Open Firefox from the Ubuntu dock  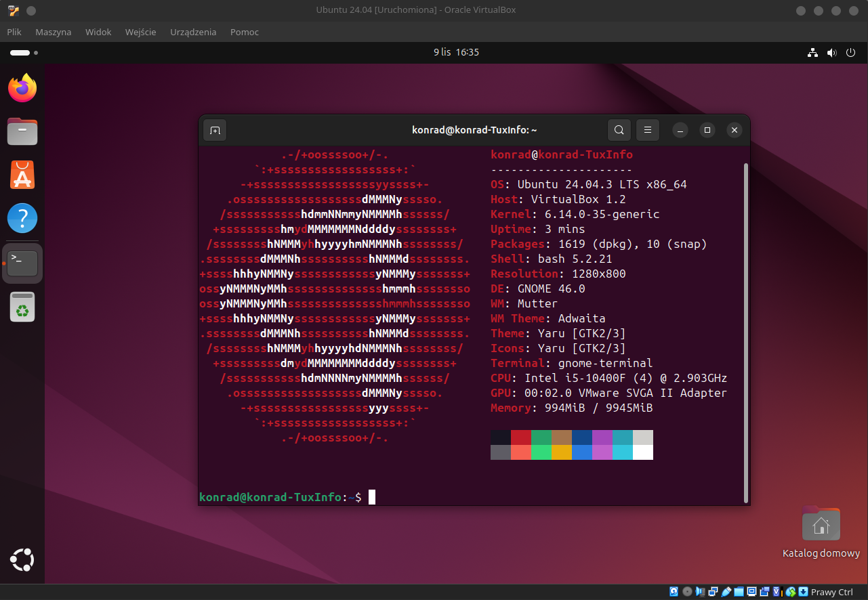[22, 88]
